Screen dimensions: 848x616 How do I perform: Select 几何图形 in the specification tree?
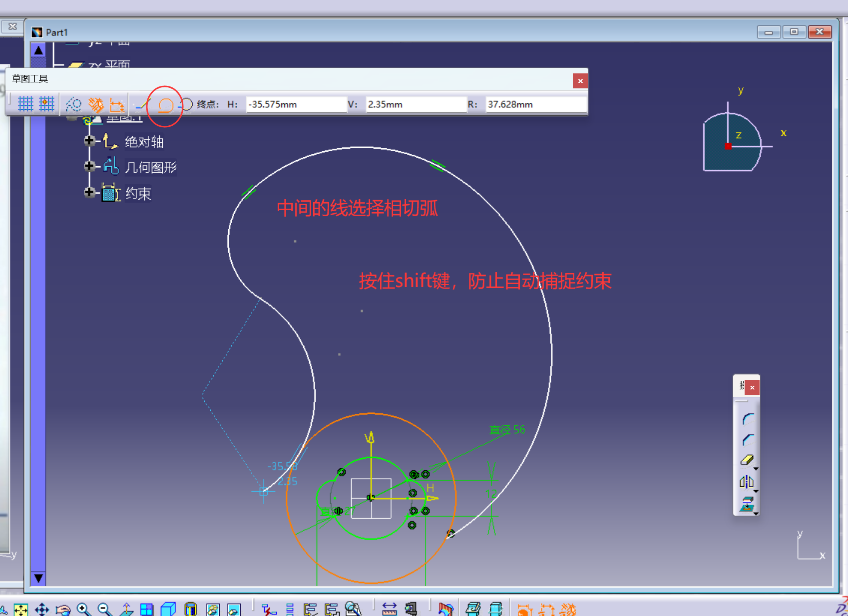point(151,167)
